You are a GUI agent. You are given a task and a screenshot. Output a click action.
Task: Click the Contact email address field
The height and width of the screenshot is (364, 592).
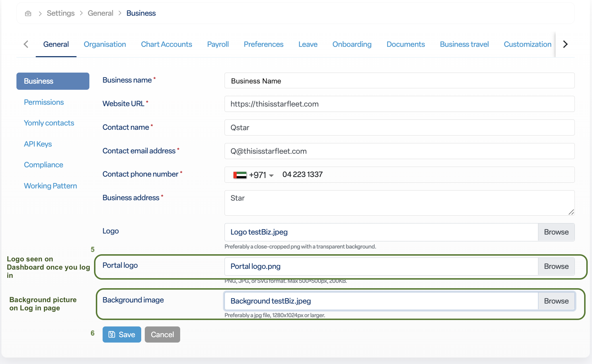coord(399,151)
